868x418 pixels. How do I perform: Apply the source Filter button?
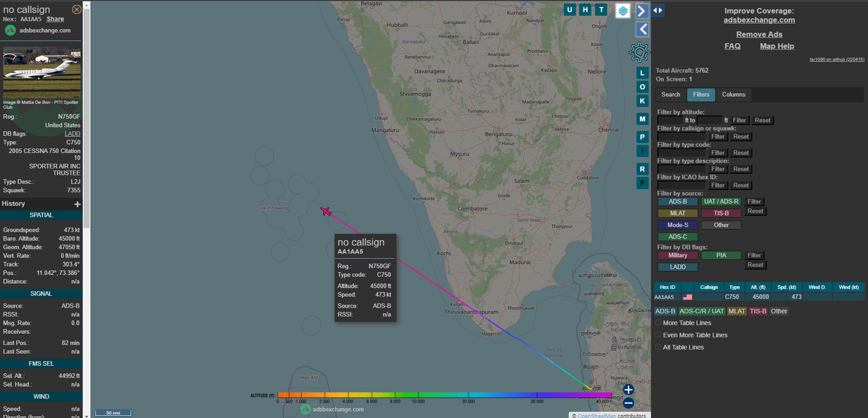tap(754, 201)
